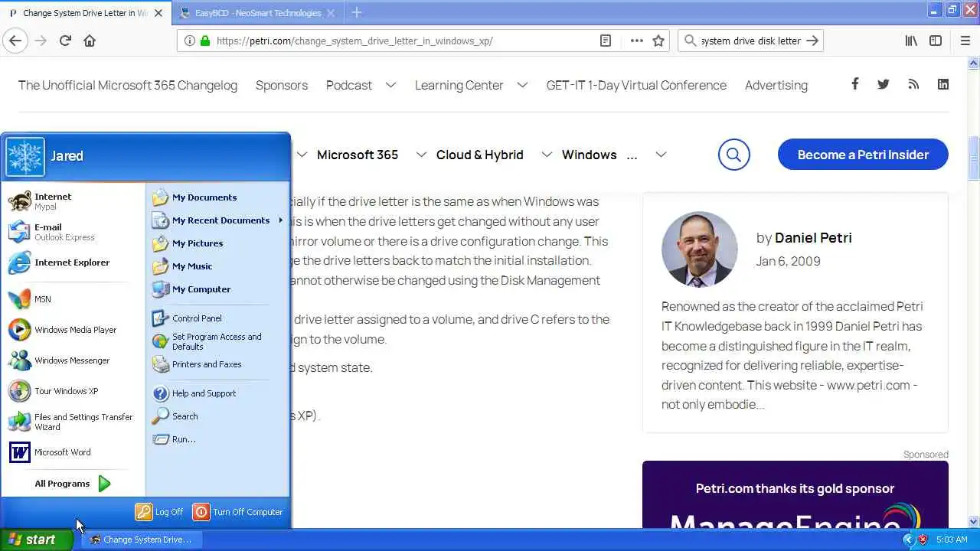Expand Learning Center dropdown chevron

(522, 85)
